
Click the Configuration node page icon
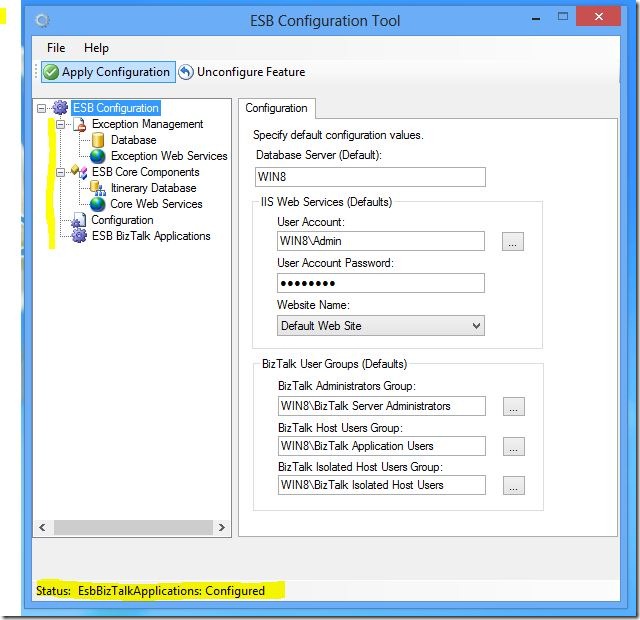pyautogui.click(x=79, y=220)
